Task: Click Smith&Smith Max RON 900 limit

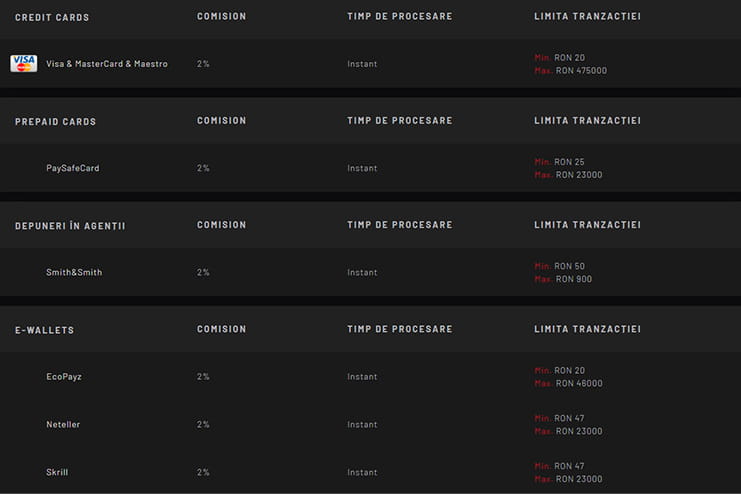Action: (563, 279)
